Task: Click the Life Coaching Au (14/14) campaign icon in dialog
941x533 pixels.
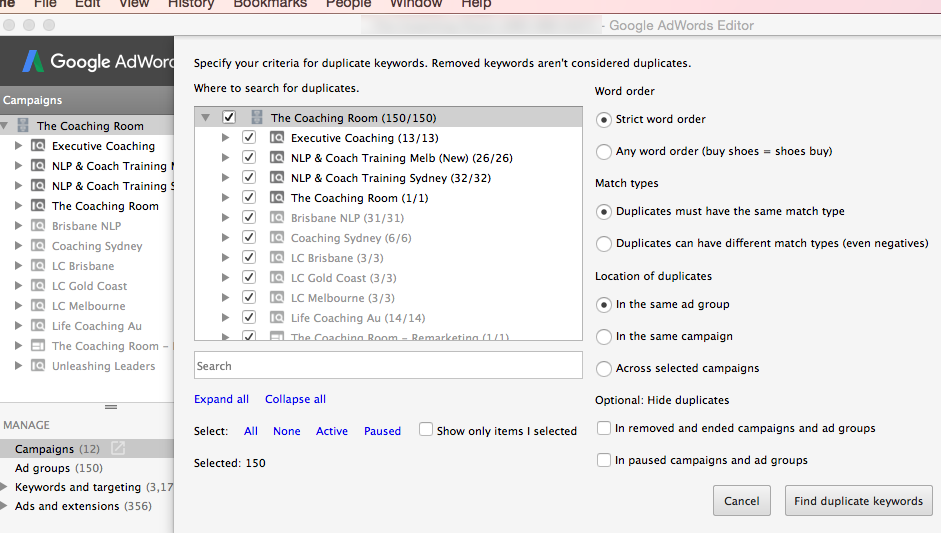Action: click(x=277, y=318)
